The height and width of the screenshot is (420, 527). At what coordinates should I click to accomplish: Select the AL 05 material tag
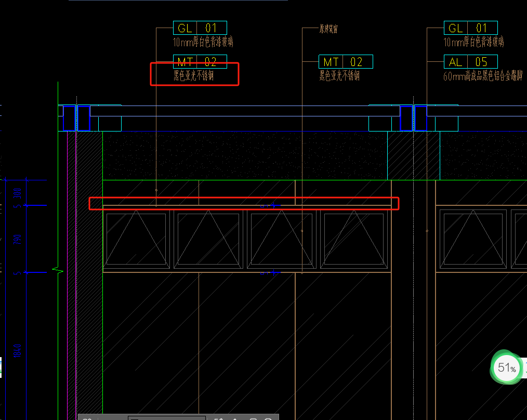[x=470, y=61]
